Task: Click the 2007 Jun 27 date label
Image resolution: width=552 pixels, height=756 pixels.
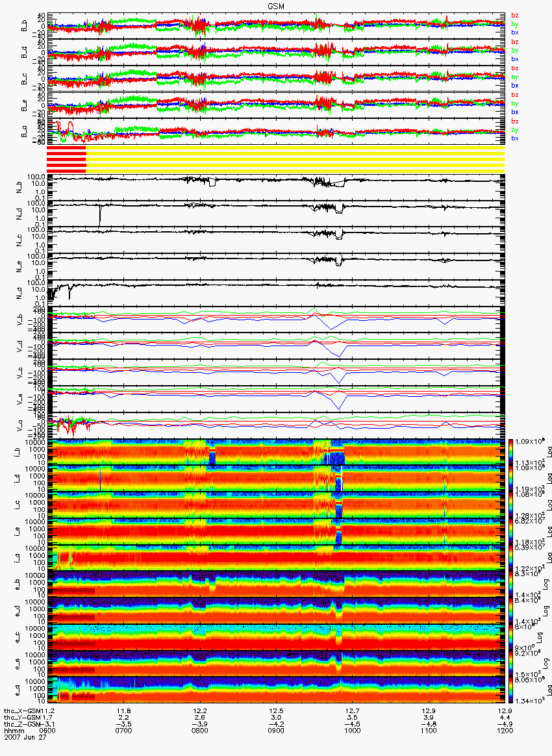Action: pos(25,737)
